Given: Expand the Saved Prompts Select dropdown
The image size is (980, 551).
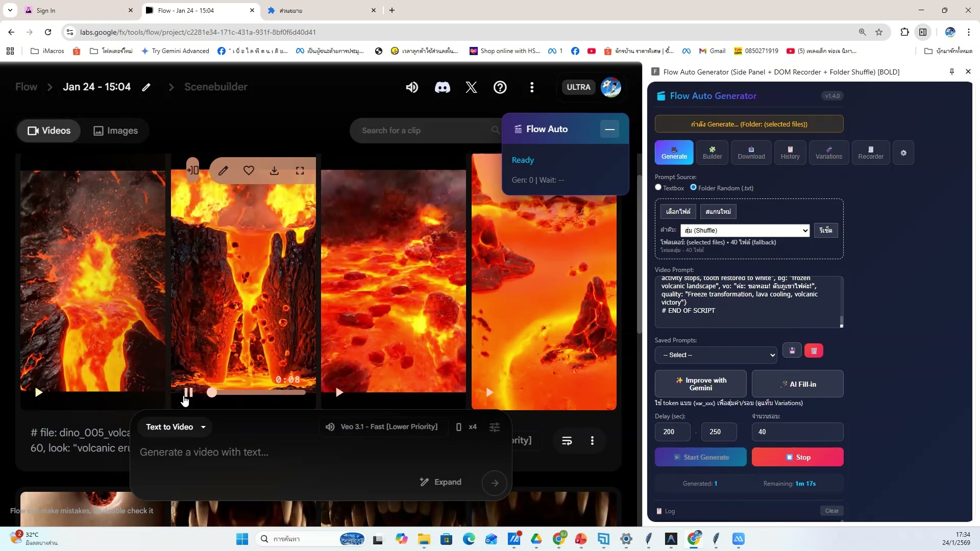Looking at the screenshot, I should click(x=716, y=355).
